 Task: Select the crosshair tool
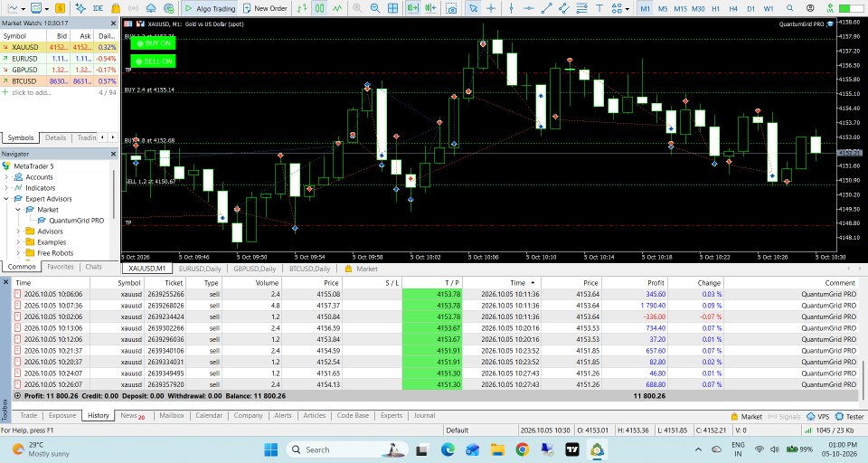click(x=490, y=8)
